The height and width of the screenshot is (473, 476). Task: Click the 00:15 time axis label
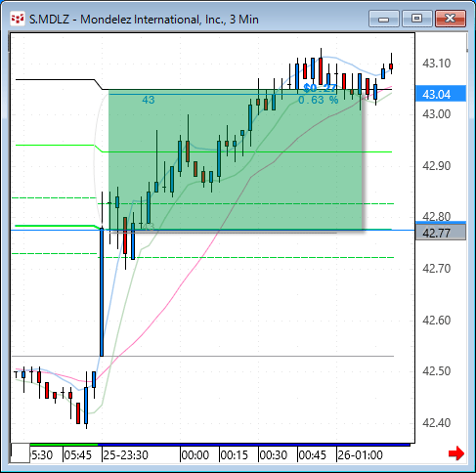pos(235,455)
